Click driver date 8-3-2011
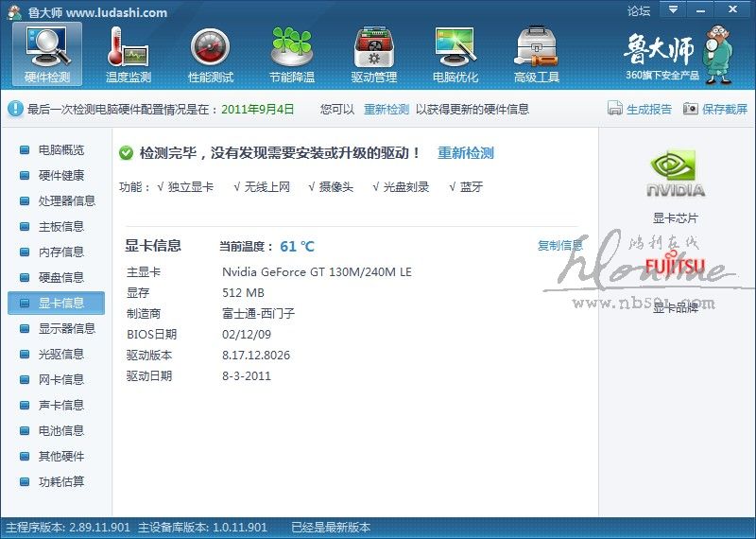 (247, 376)
